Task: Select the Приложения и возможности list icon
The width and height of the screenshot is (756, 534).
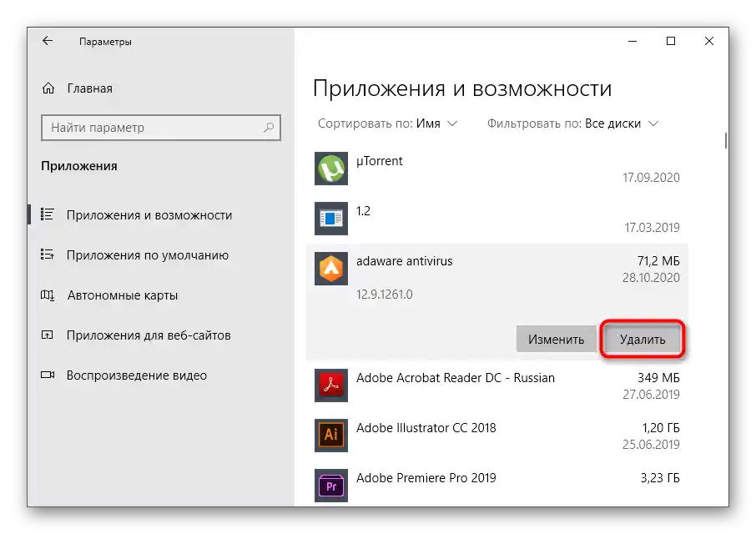Action: 48,214
